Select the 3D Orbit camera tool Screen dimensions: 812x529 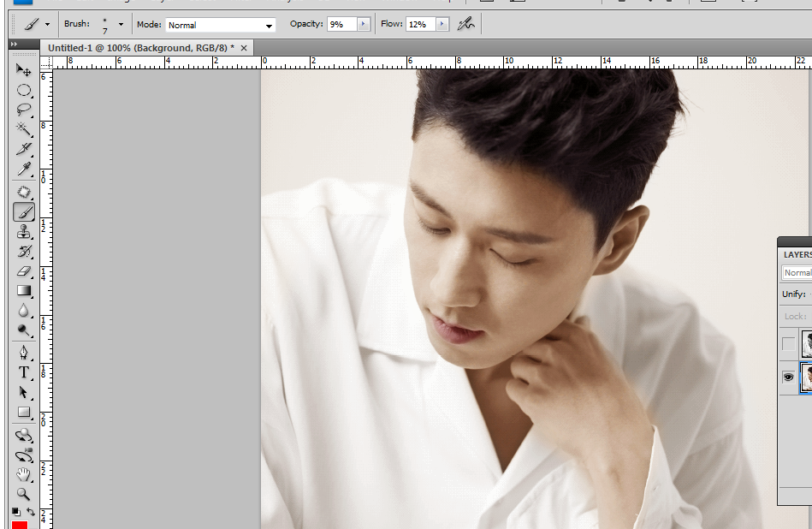click(x=23, y=455)
